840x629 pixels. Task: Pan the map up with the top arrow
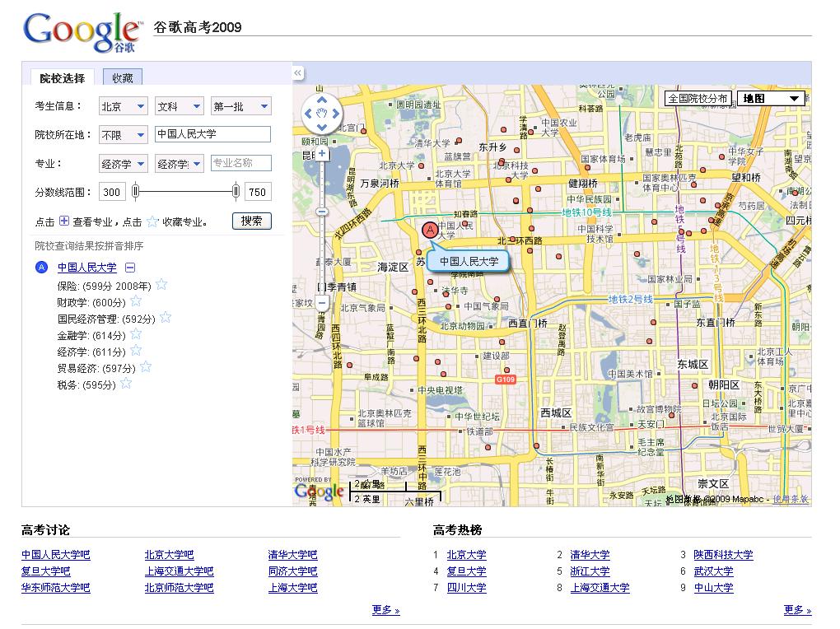tap(322, 100)
